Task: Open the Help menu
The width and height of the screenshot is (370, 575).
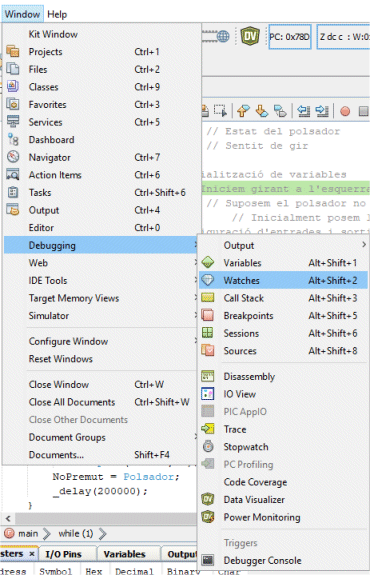Action: click(57, 14)
